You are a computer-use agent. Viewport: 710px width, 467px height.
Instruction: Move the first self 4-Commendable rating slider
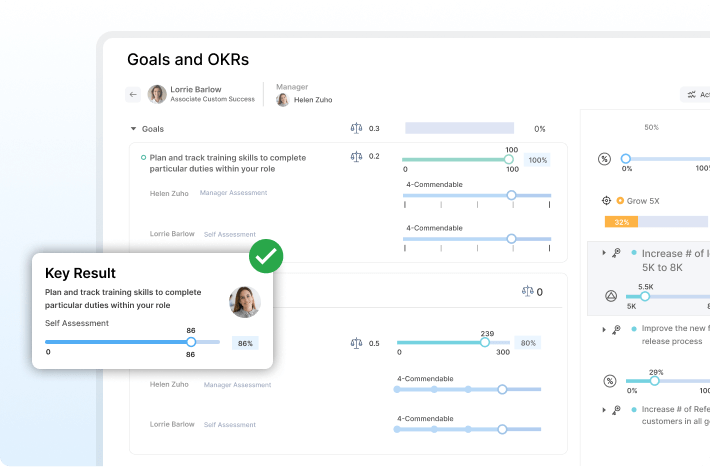[x=511, y=239]
